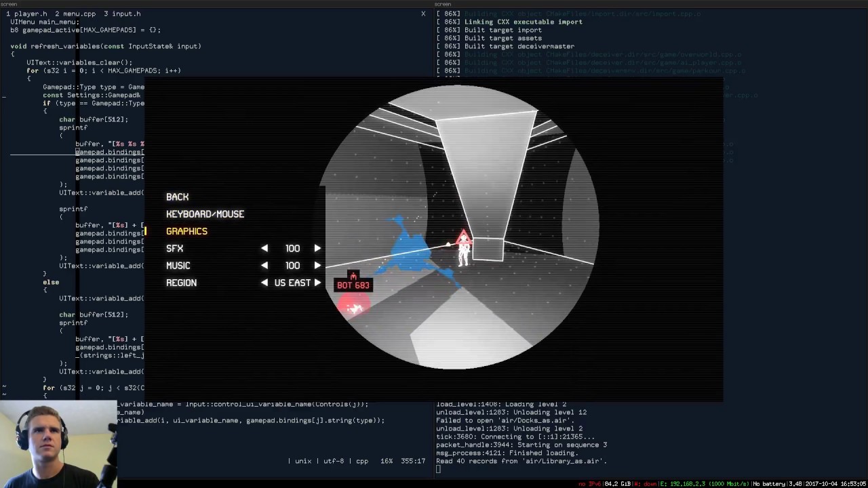Click 'Unloading level 12' log line
This screenshot has width=868, height=488.
point(511,412)
